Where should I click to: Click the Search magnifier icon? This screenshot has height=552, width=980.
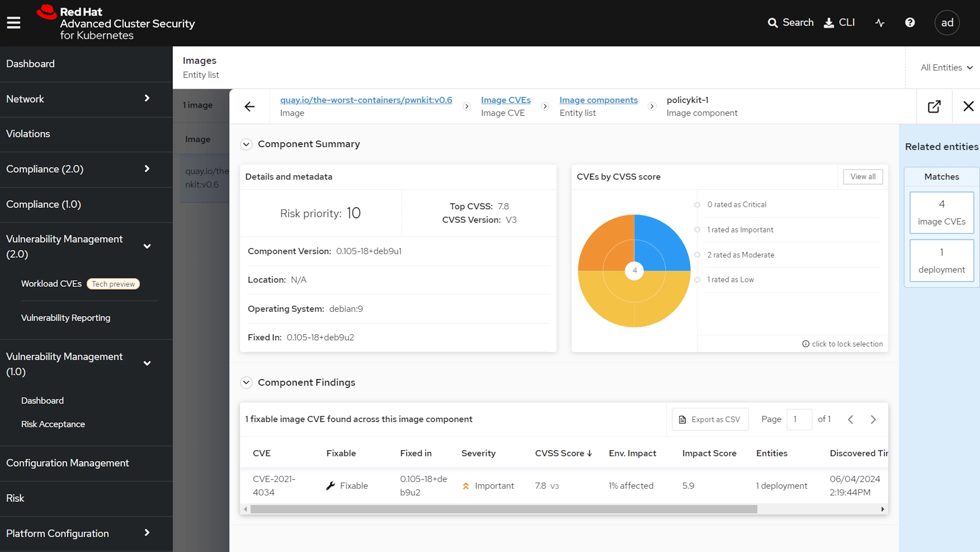coord(772,23)
